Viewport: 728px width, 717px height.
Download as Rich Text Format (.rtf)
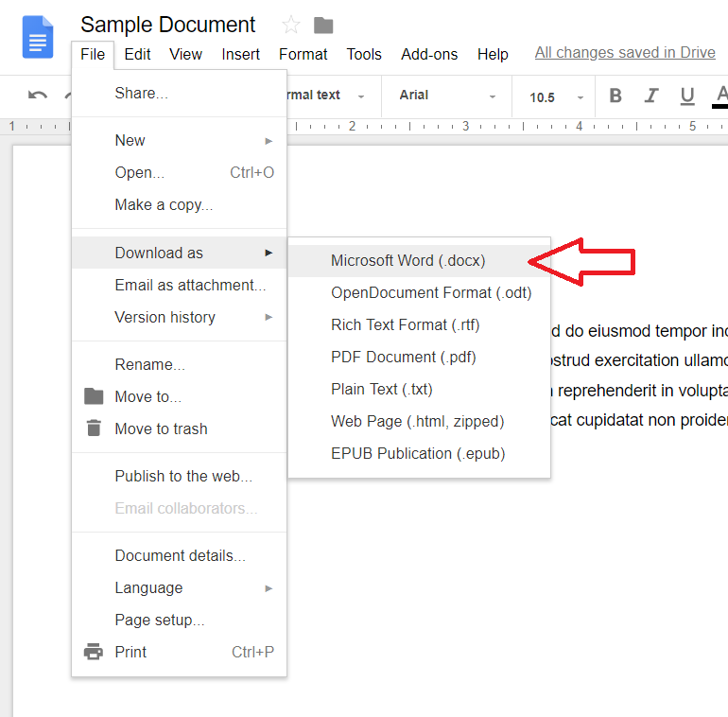coord(419,324)
